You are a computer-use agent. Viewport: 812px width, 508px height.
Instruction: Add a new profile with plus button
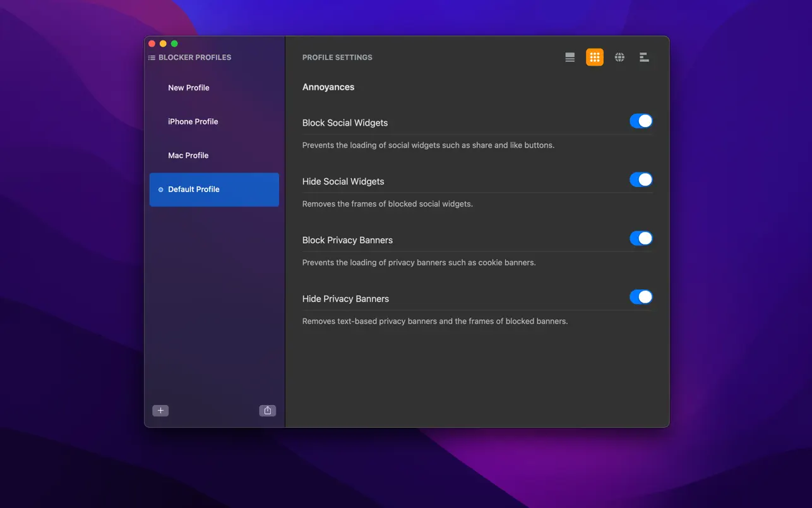tap(160, 411)
